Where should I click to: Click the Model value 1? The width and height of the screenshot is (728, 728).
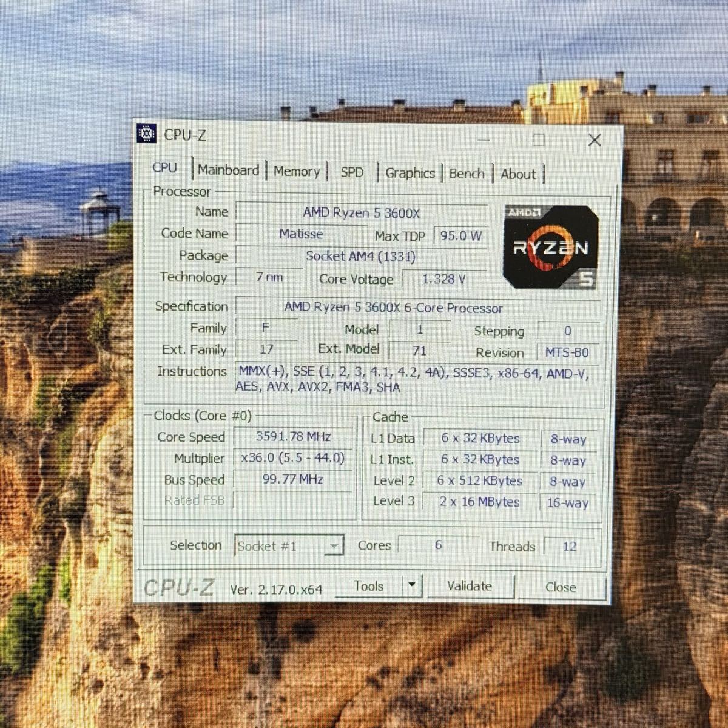pos(419,330)
